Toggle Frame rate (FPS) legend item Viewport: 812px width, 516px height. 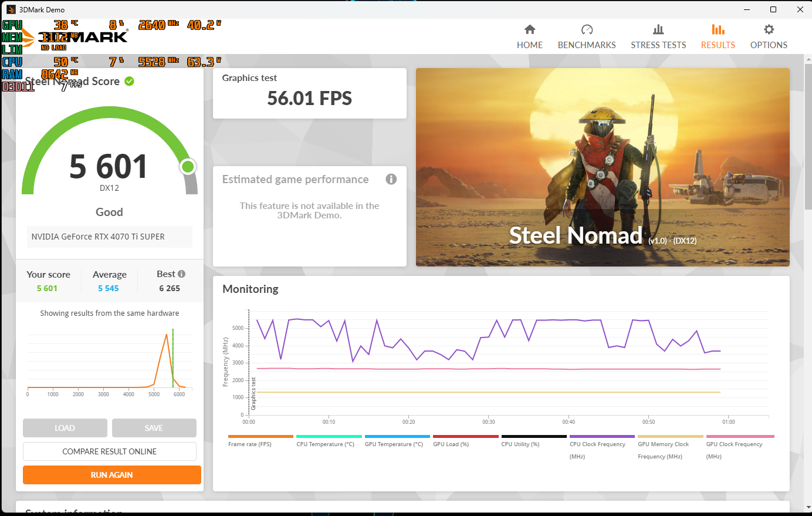[260, 441]
